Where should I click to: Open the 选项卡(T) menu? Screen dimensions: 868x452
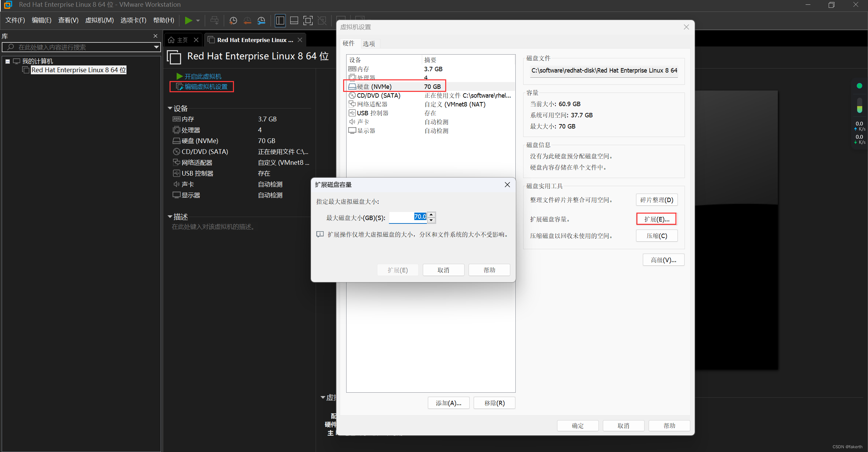133,20
